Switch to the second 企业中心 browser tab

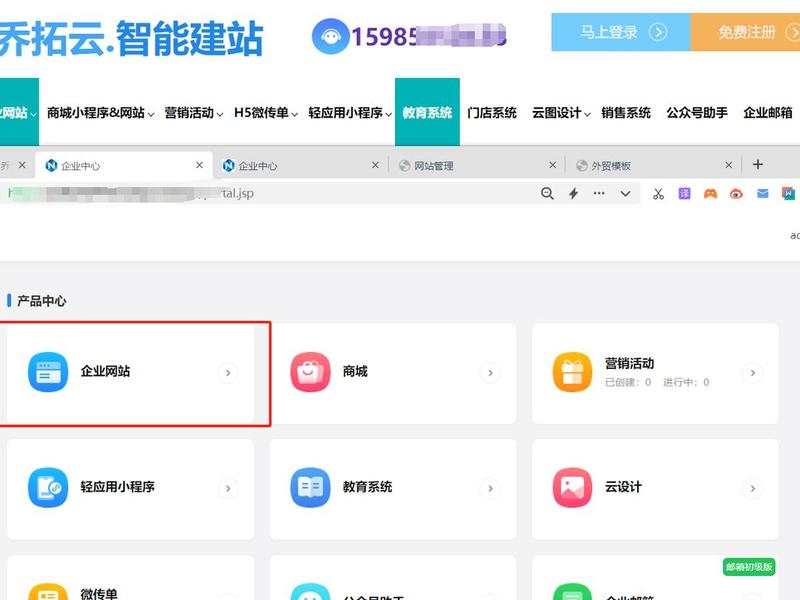click(300, 165)
